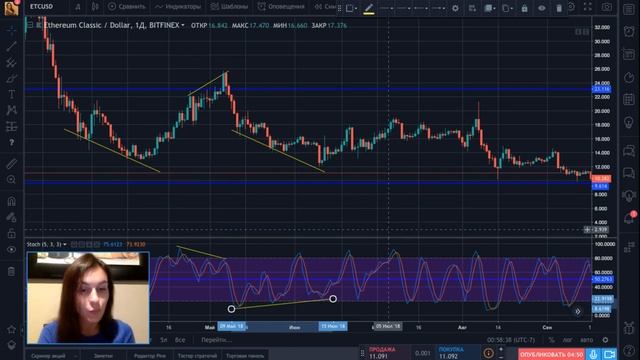Open the Оповещения alerts menu
The width and height of the screenshot is (640, 360).
tap(281, 7)
